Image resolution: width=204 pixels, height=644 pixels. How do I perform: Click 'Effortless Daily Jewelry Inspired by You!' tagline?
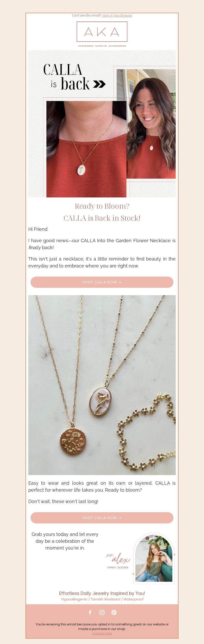pyautogui.click(x=102, y=593)
